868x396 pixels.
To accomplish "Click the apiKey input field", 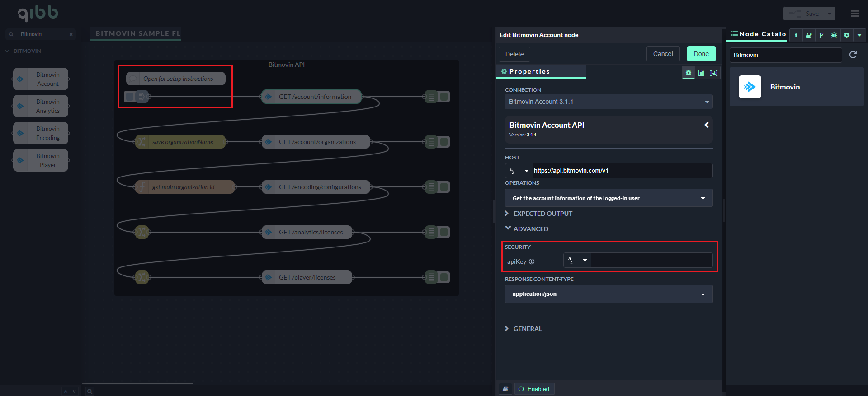I will [x=651, y=261].
